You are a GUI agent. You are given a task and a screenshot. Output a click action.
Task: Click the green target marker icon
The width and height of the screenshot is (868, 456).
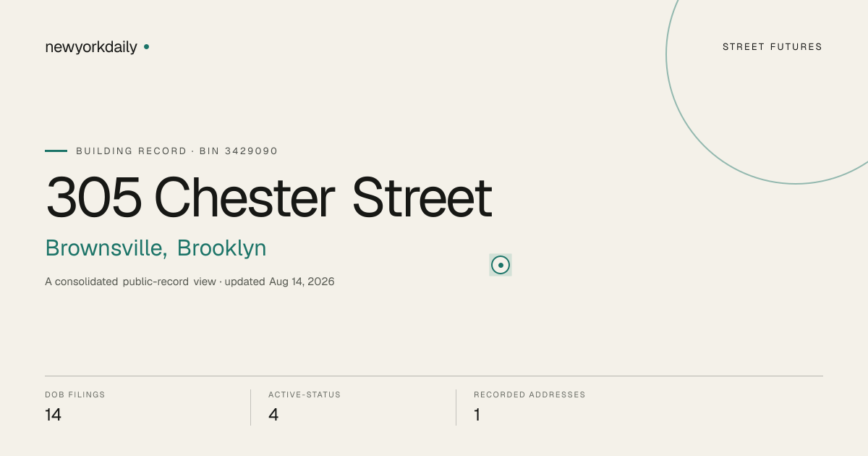(x=501, y=265)
